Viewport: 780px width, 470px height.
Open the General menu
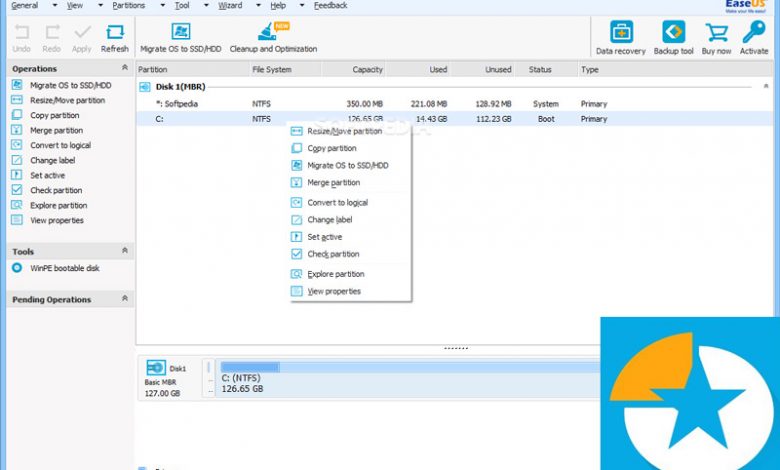pos(25,5)
